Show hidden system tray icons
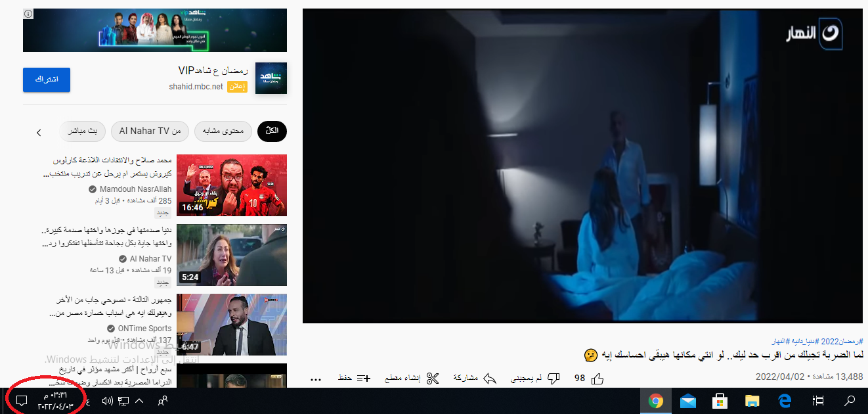868x414 pixels. pyautogui.click(x=139, y=401)
